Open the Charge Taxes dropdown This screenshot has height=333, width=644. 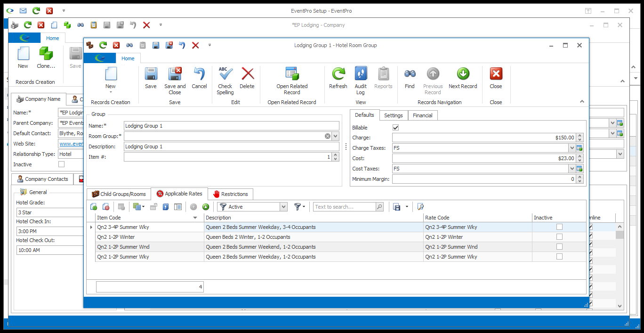572,148
